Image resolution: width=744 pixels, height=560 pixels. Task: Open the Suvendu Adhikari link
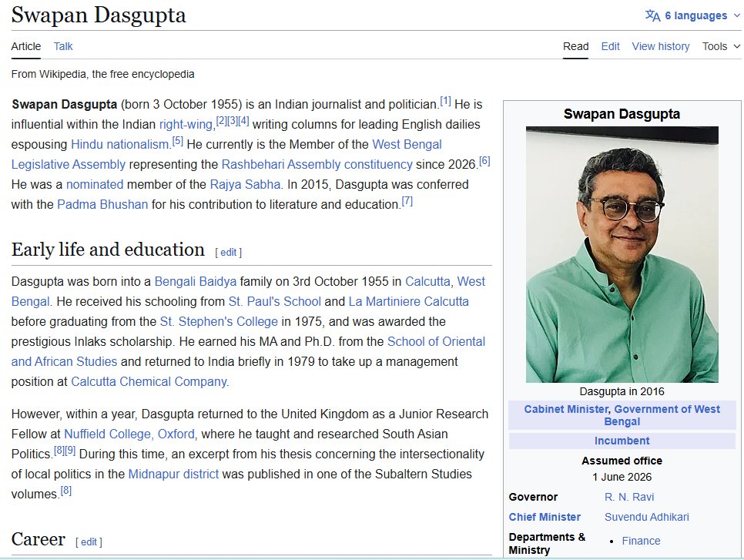click(x=647, y=517)
